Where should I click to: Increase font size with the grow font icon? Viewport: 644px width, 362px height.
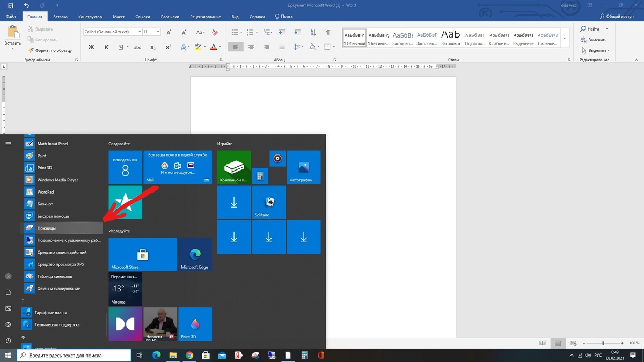[x=169, y=32]
